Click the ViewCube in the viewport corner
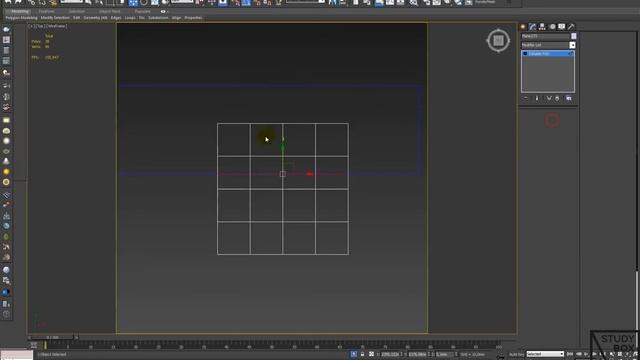This screenshot has width=640, height=360. (498, 40)
